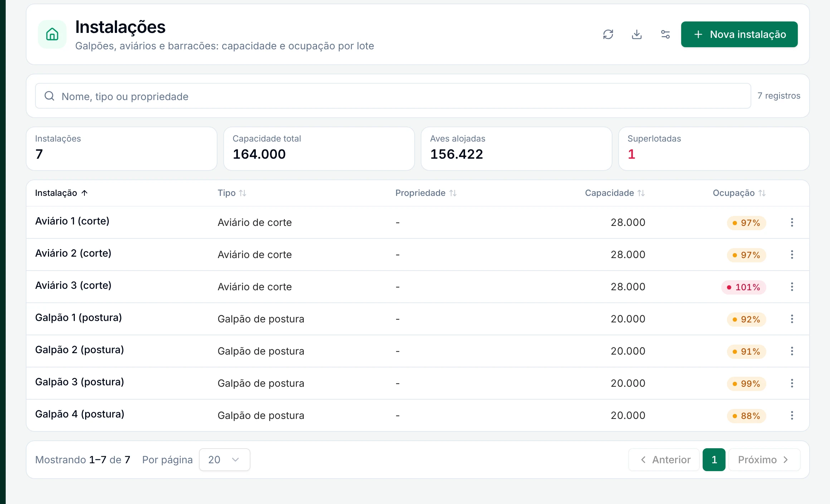The image size is (830, 504).
Task: Open the actions menu for Galpão 4 (postura)
Action: (792, 415)
